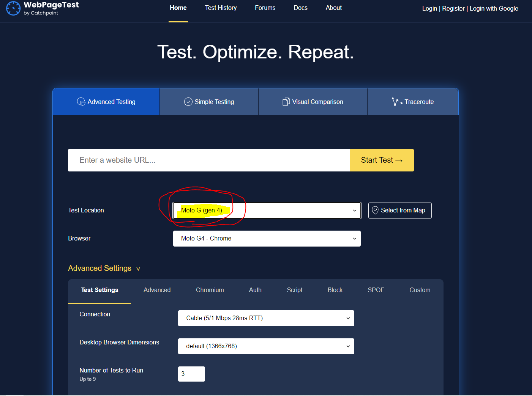Open the About page

(x=334, y=8)
